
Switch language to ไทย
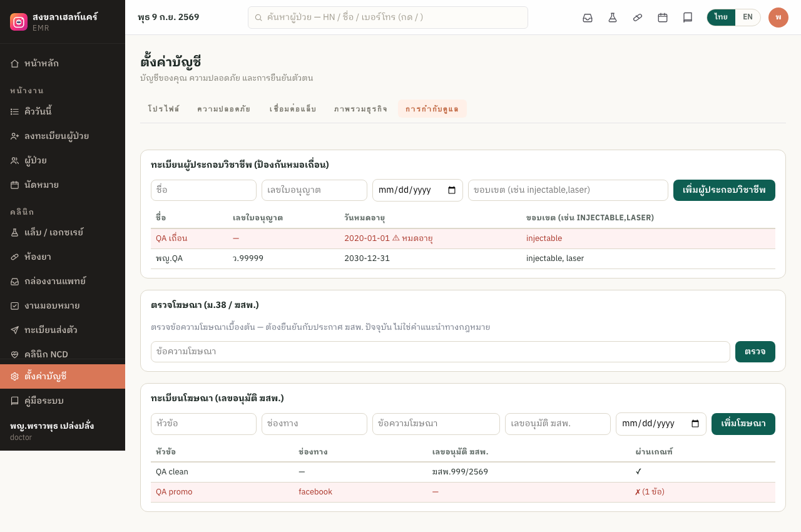pos(721,18)
